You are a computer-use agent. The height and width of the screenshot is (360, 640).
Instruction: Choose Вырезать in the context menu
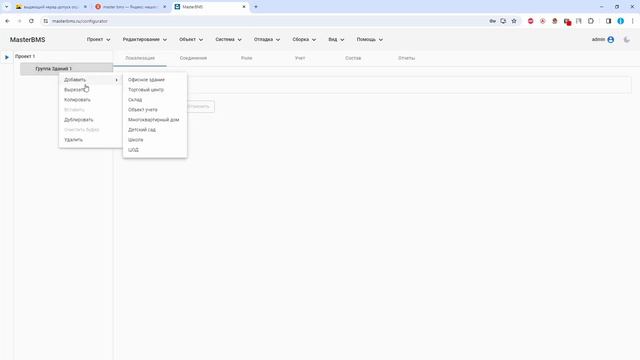(x=91, y=89)
